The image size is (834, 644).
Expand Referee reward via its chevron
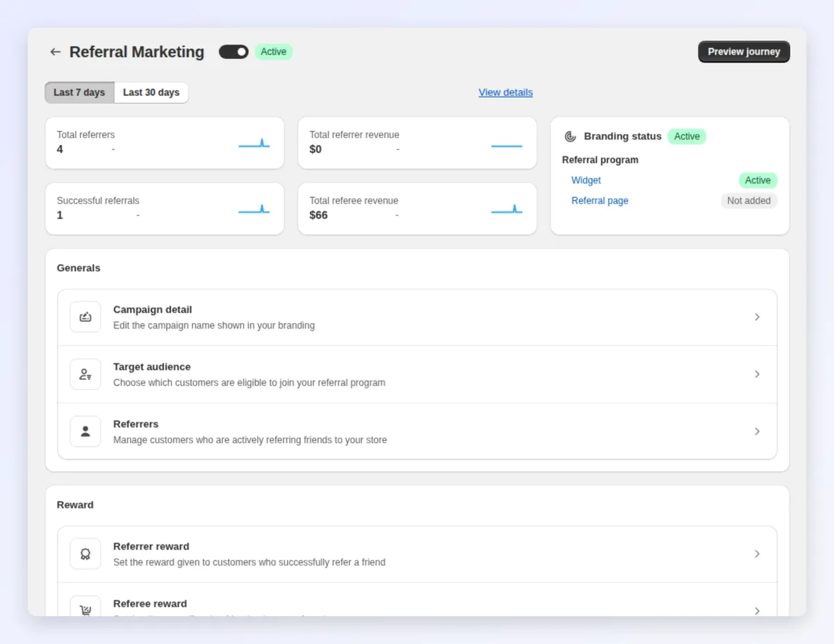(x=757, y=611)
